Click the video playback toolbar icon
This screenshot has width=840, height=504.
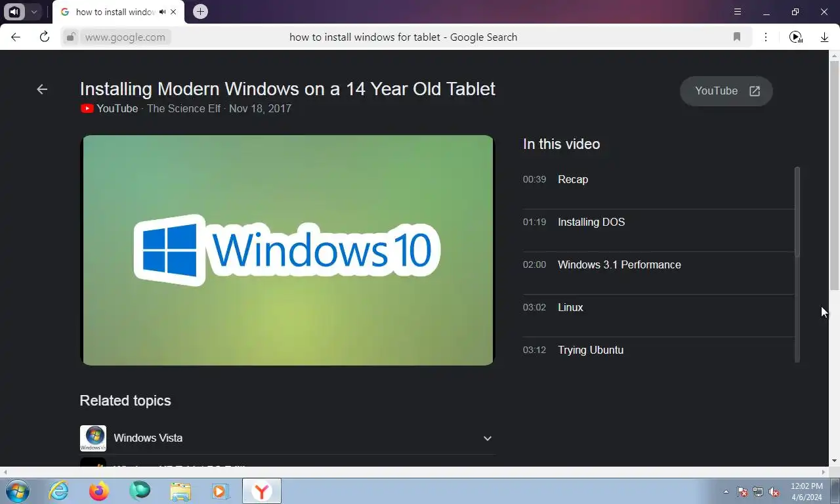(x=796, y=37)
